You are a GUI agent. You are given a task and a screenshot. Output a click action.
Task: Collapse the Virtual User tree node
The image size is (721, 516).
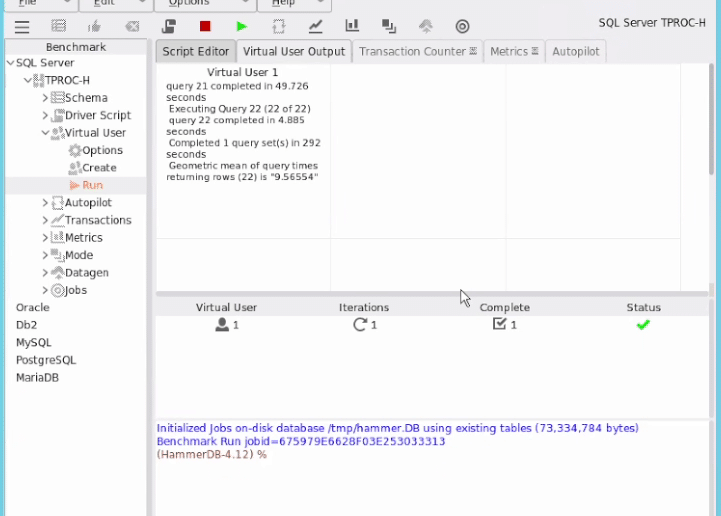click(x=45, y=132)
